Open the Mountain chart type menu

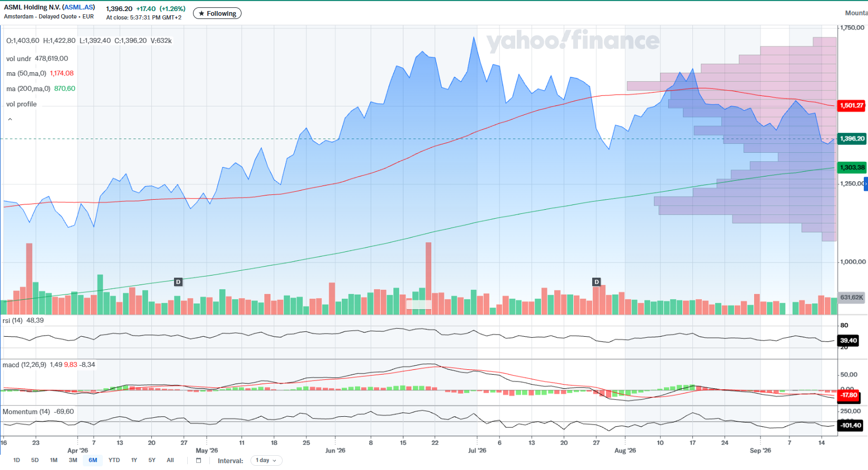click(856, 13)
